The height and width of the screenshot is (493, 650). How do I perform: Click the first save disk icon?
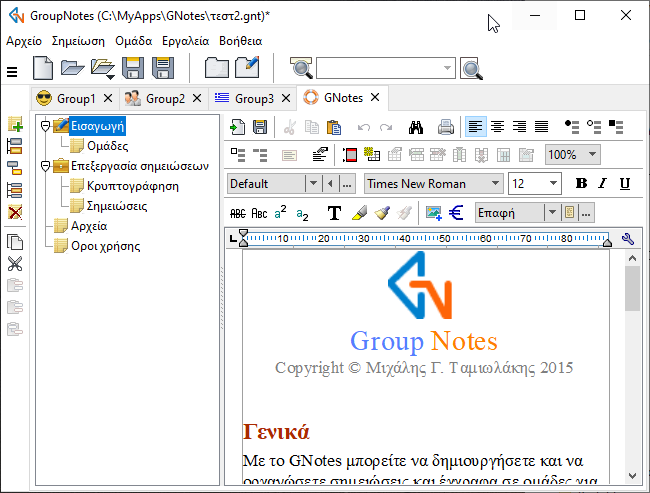pyautogui.click(x=133, y=68)
